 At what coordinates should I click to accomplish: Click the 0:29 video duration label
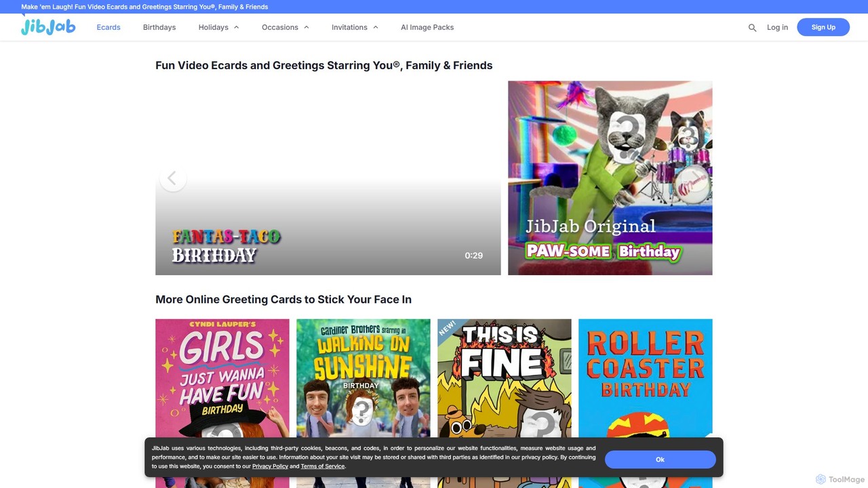coord(473,256)
